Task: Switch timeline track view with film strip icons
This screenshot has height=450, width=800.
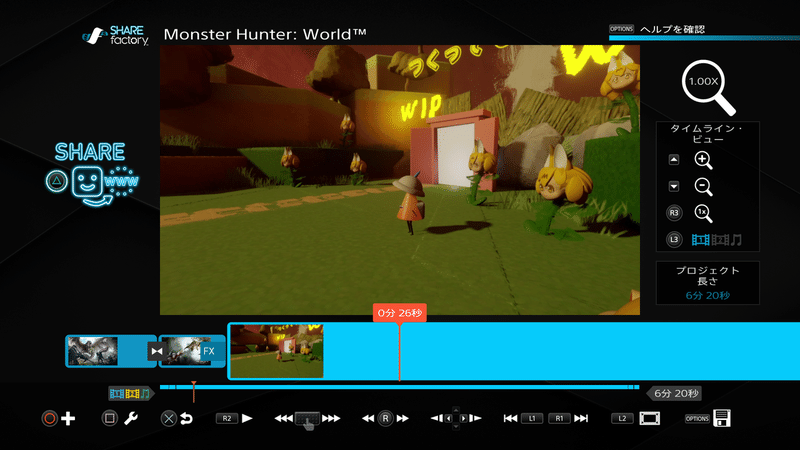Action: 716,240
